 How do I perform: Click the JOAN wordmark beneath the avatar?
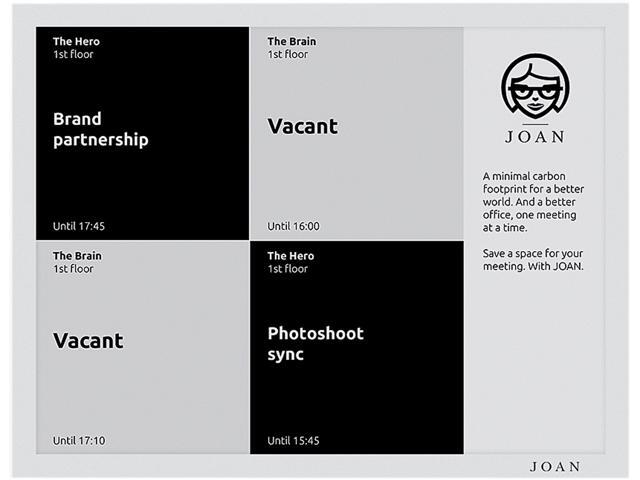(535, 137)
